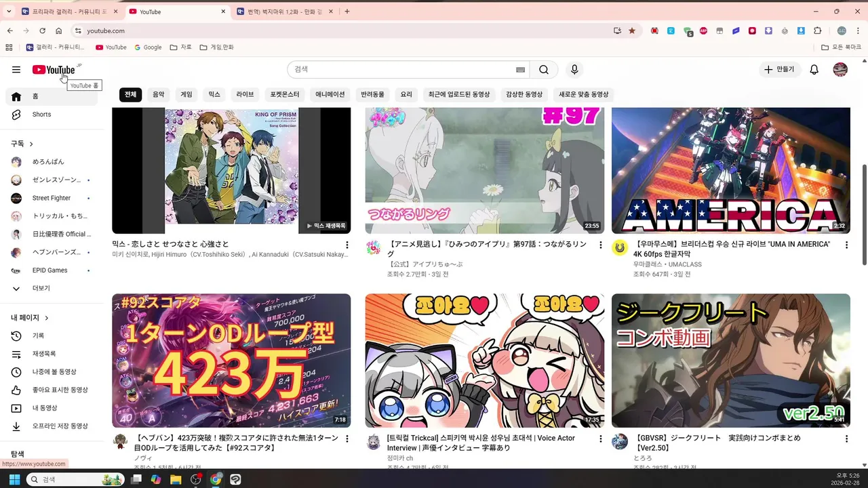
Task: Open the Chrome extensions puzzle menu
Action: point(817,30)
